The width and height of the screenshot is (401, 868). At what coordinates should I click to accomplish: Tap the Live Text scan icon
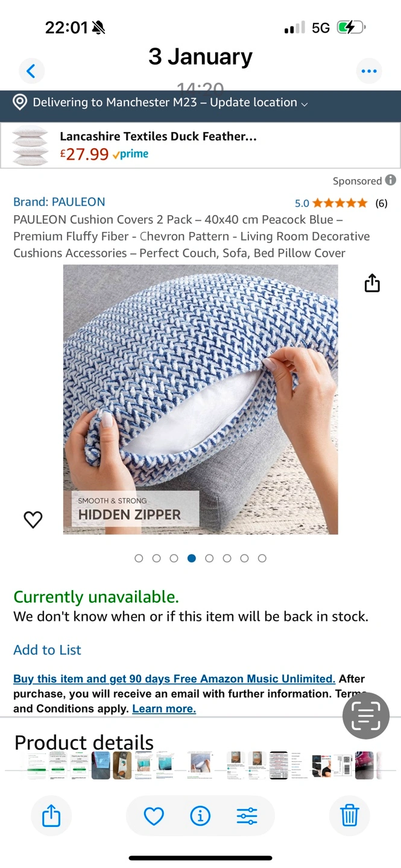pyautogui.click(x=366, y=716)
